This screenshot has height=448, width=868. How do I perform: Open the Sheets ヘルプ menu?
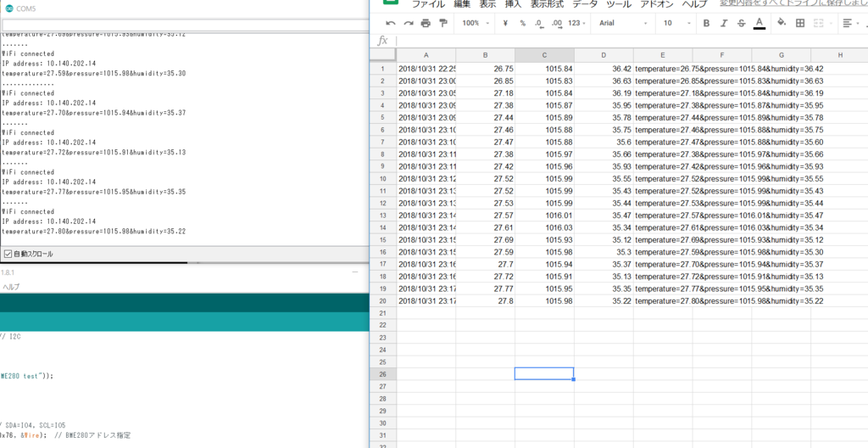click(694, 4)
